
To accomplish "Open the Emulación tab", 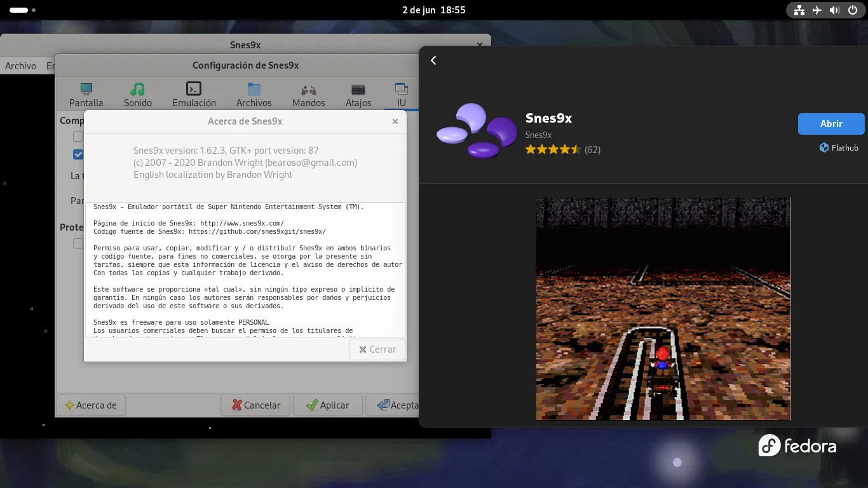I will click(194, 95).
